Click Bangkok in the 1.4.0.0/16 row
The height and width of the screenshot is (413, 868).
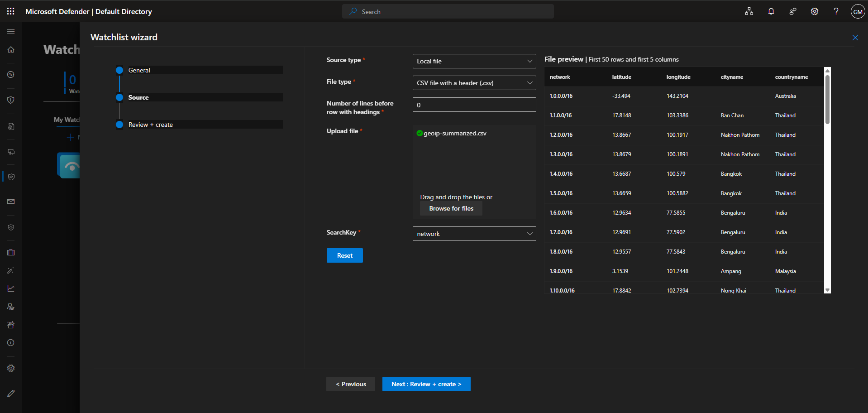731,174
